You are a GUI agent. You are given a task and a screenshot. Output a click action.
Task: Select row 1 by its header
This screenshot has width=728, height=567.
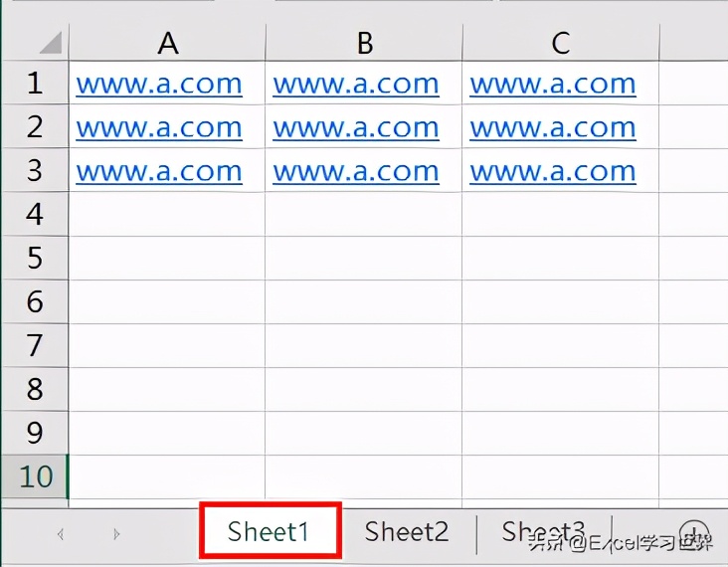coord(35,84)
